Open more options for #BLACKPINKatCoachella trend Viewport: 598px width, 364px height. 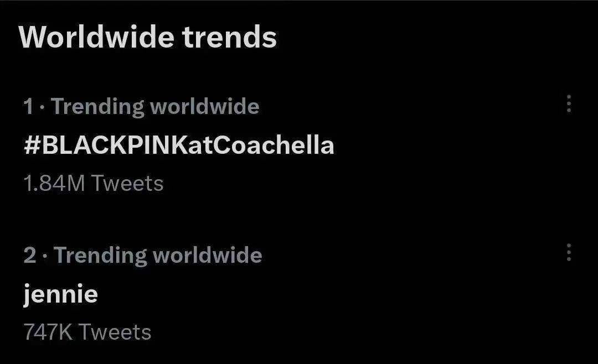[x=569, y=104]
